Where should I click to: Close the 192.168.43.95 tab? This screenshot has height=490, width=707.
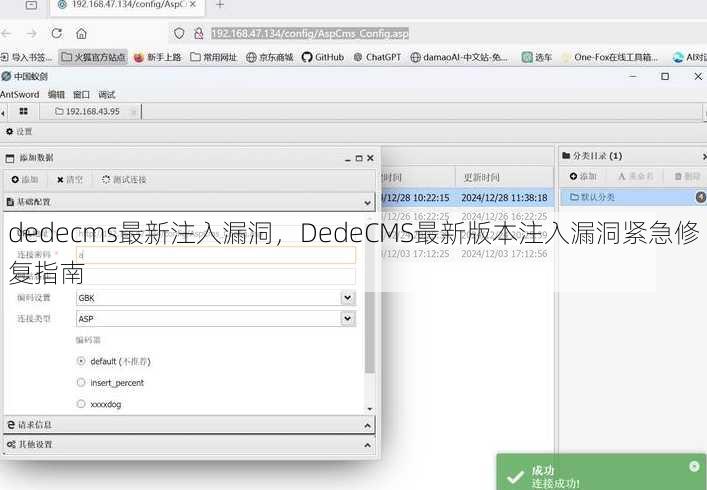tap(133, 112)
